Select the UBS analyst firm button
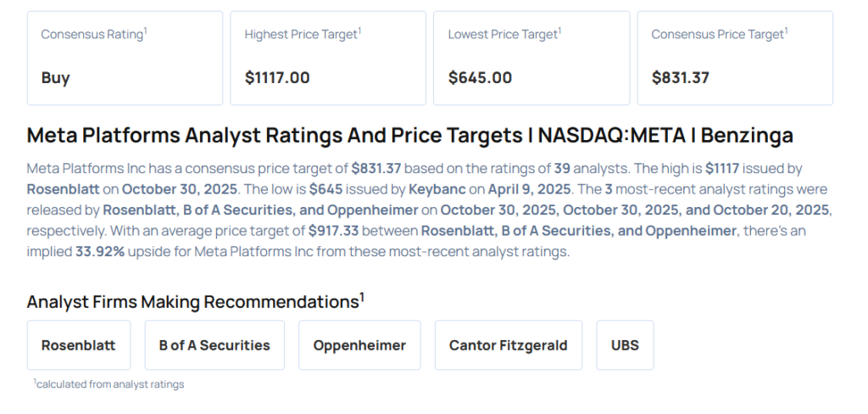Image resolution: width=868 pixels, height=414 pixels. (625, 345)
